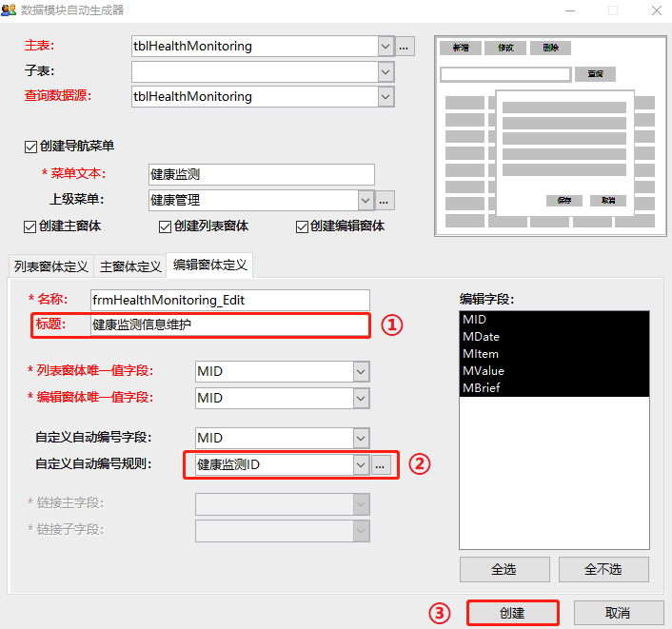The image size is (672, 629).
Task: Select MValue in 编辑字段 list
Action: click(554, 371)
